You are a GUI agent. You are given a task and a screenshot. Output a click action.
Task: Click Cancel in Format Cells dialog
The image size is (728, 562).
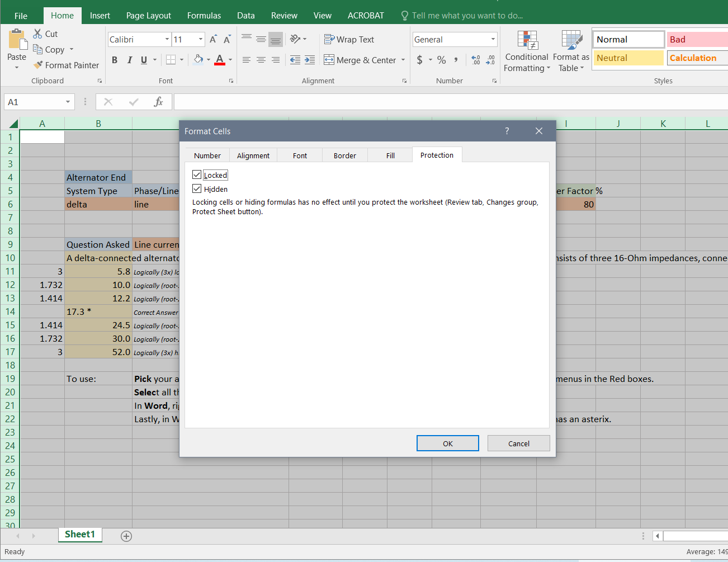519,443
